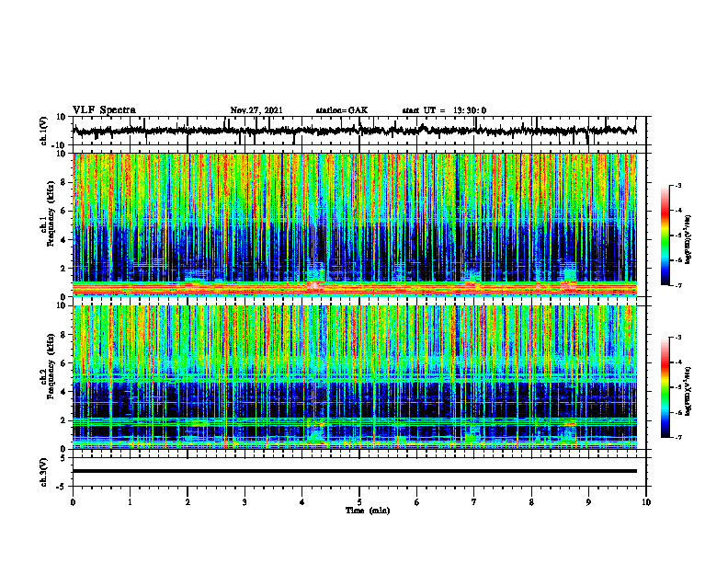The width and height of the screenshot is (728, 563).
Task: Click the ch.2 frequency axis 4 kHz tick label
Action: tap(64, 392)
